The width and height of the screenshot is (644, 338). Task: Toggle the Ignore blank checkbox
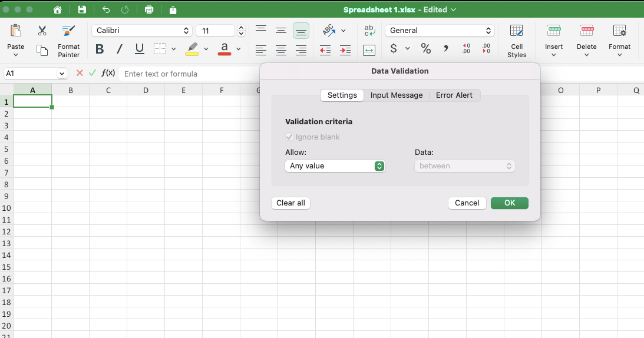[x=289, y=137]
